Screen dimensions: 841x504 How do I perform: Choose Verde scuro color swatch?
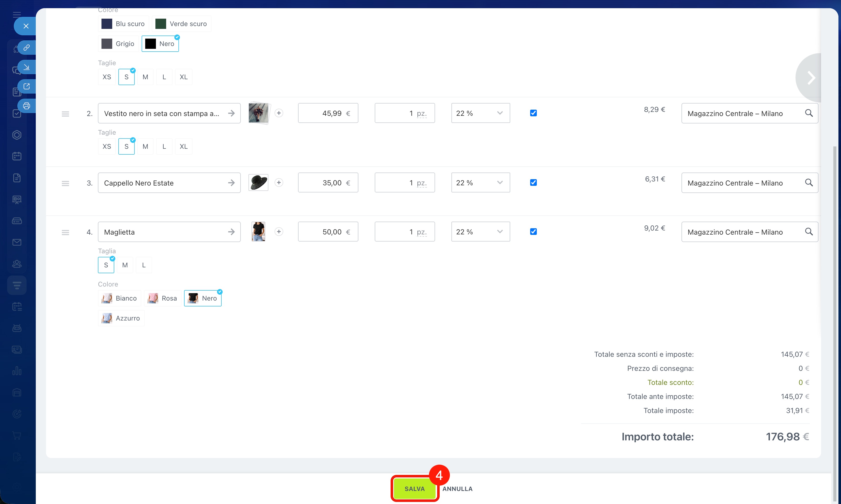tap(181, 24)
